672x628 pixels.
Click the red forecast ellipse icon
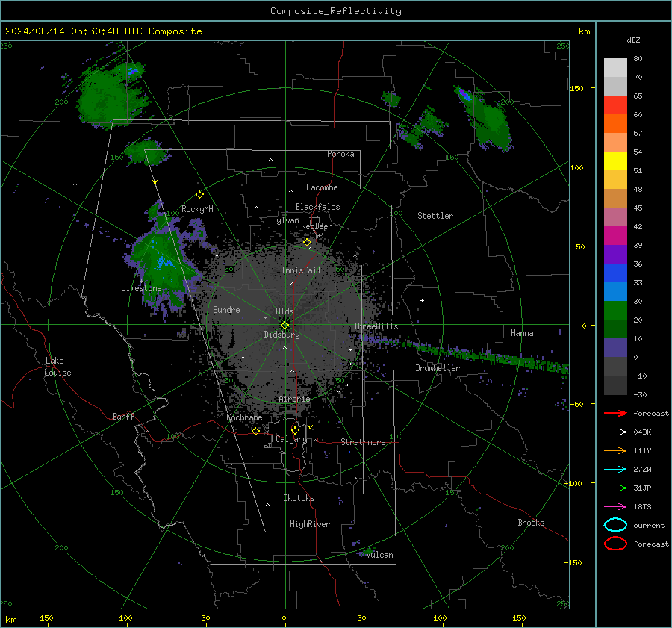coord(615,544)
